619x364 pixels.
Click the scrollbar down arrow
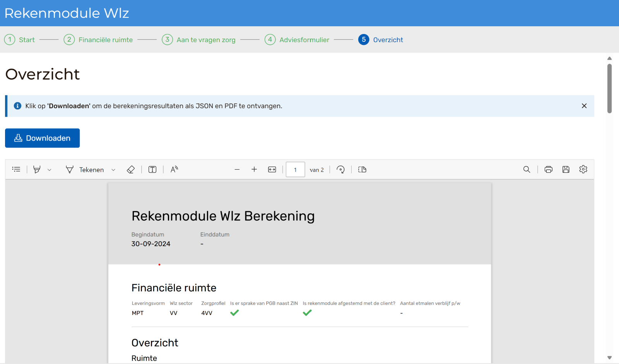click(609, 358)
